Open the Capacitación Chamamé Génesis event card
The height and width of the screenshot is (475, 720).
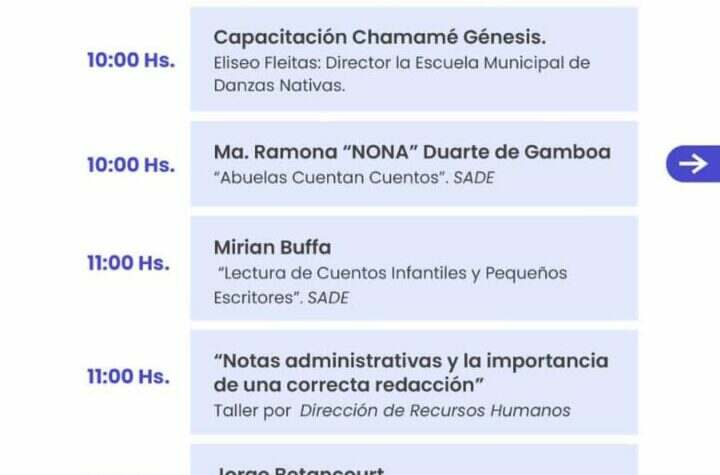[414, 59]
